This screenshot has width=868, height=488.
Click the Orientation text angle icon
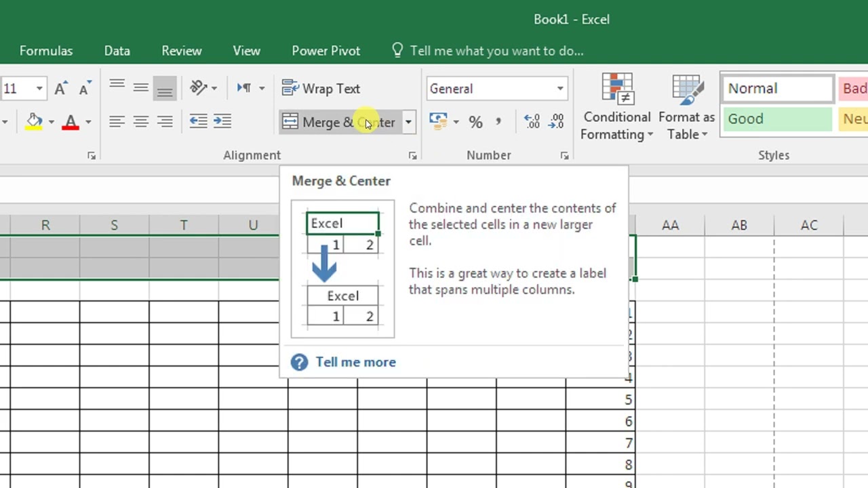tap(198, 88)
